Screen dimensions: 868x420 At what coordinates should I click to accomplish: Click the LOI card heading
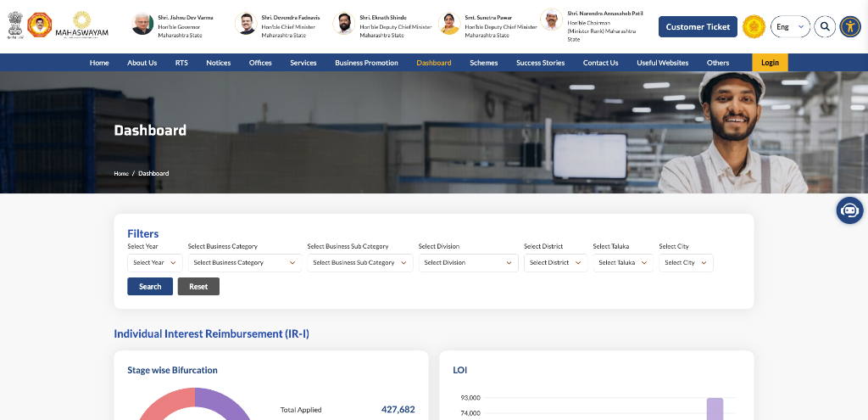460,370
